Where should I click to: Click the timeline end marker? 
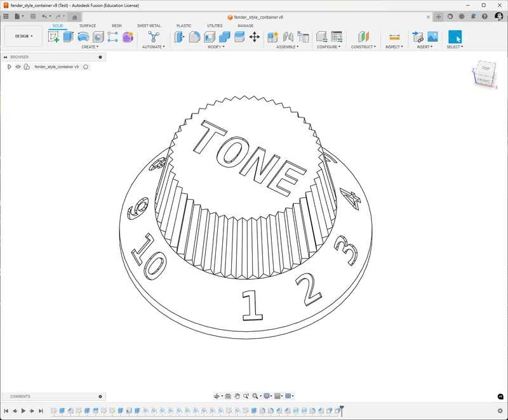342,410
